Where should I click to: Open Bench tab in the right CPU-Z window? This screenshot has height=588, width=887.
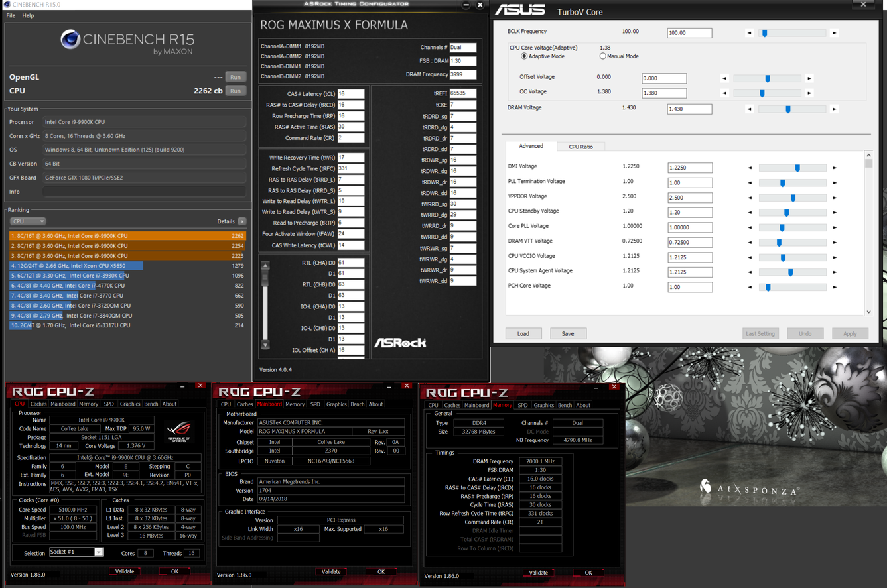coord(565,405)
